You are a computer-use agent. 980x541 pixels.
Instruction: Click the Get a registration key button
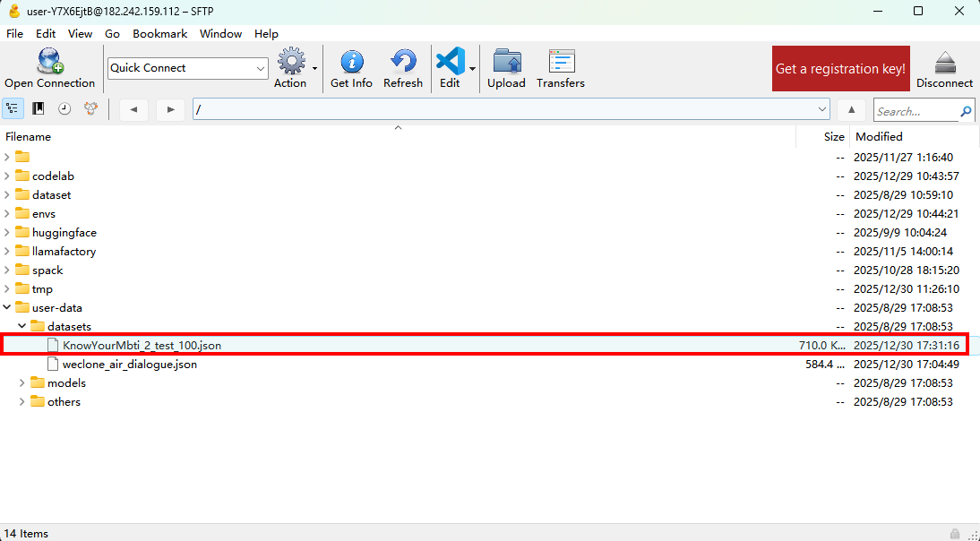tap(840, 69)
